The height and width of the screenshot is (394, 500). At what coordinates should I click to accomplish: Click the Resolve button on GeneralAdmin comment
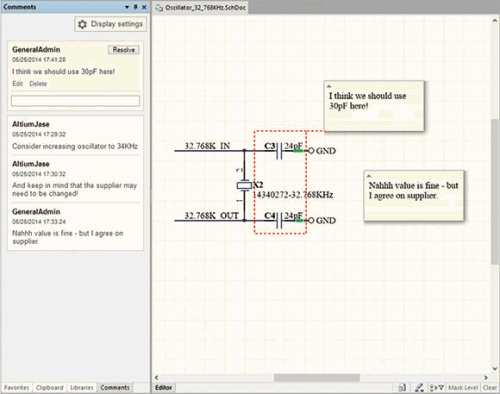(x=124, y=50)
